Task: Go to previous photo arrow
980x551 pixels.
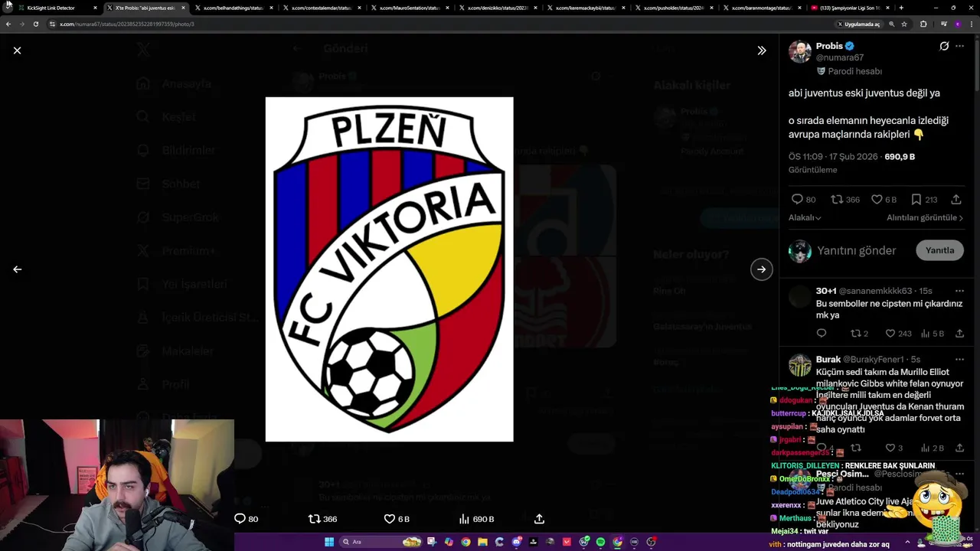Action: [17, 269]
